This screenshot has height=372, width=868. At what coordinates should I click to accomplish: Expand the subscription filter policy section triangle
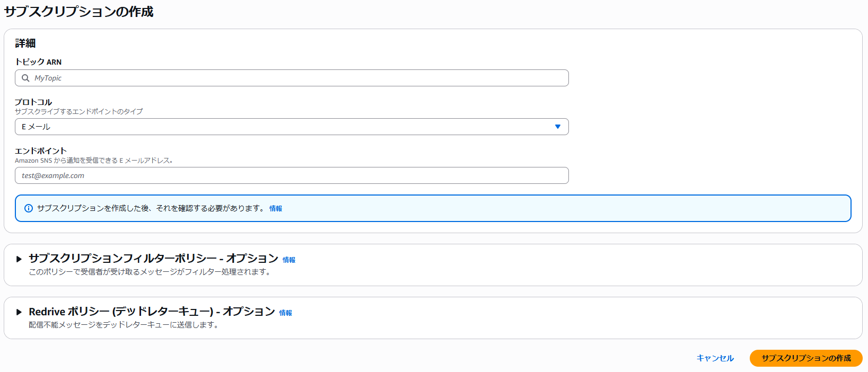[x=19, y=259]
